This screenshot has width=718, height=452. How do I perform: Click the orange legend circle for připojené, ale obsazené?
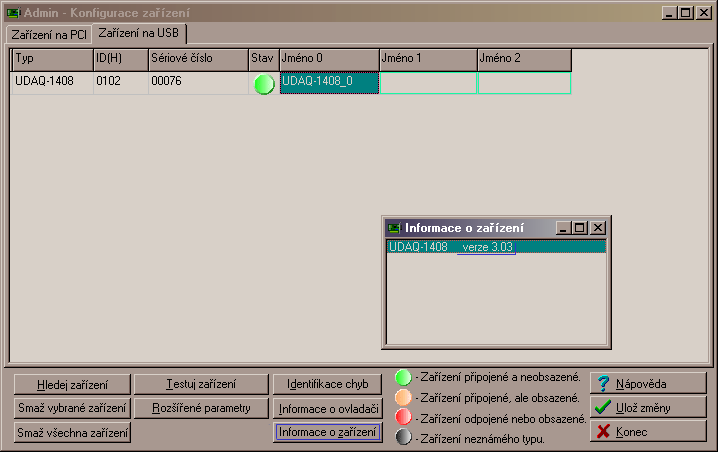click(403, 398)
